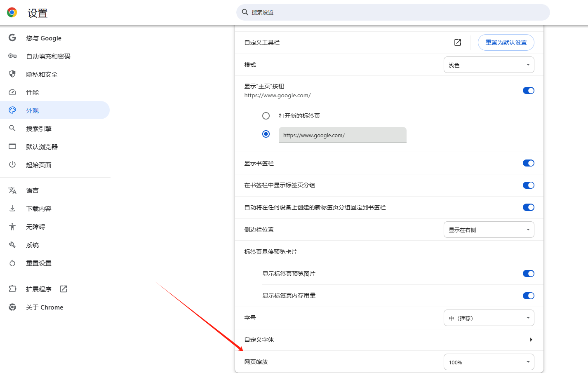588x373 pixels.
Task: Click the Google G sidebar icon
Action: [x=12, y=38]
